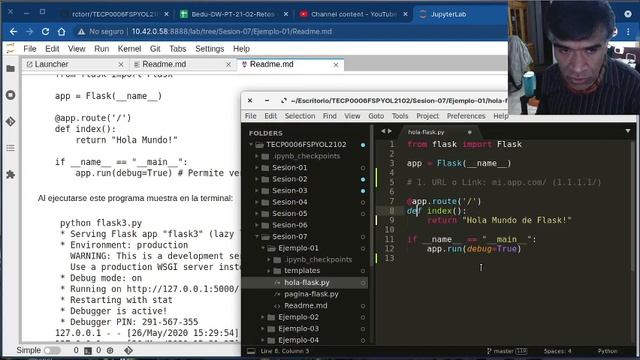
Task: Click the browser Forward arrow
Action: [29, 31]
